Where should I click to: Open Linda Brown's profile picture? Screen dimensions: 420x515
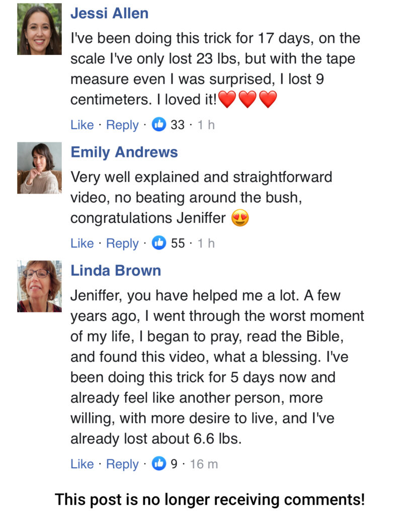click(39, 286)
